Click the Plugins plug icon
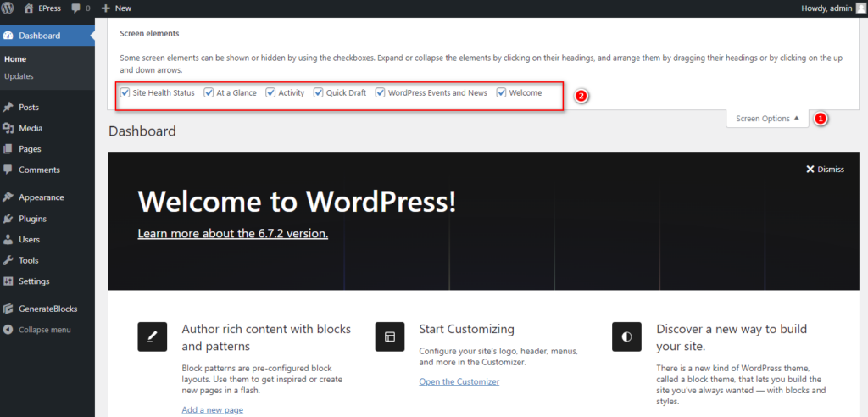This screenshot has height=417, width=868. [x=8, y=218]
